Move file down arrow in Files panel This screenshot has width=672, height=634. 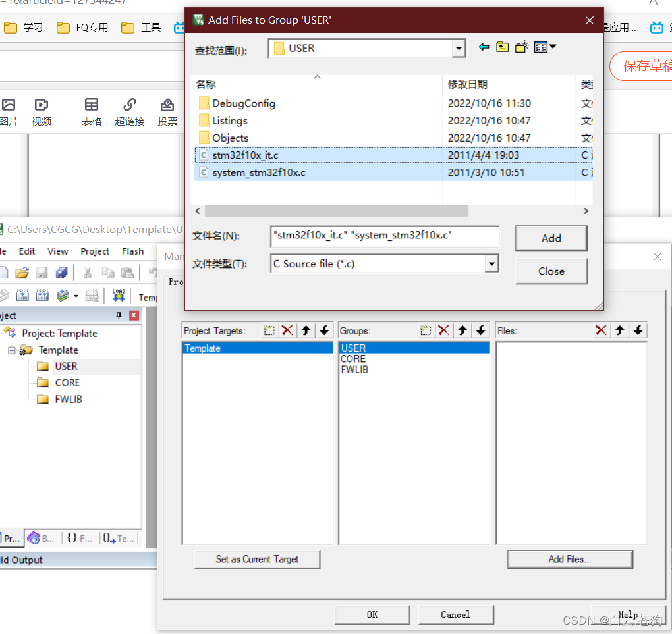[x=638, y=330]
